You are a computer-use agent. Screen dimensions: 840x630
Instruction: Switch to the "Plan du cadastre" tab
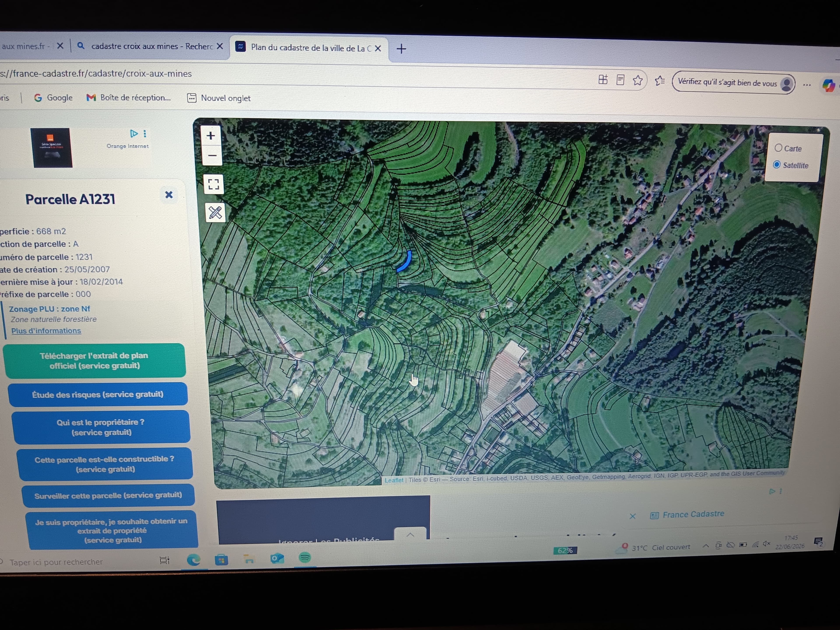pos(310,48)
